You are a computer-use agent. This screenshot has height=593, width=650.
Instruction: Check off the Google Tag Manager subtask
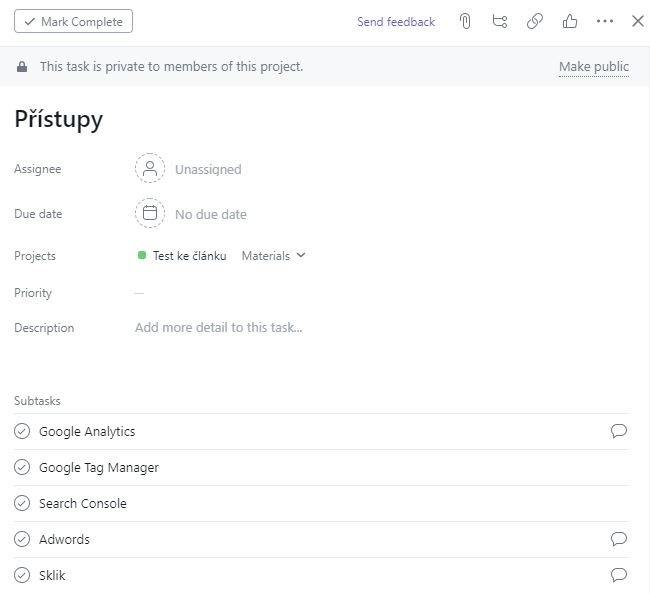click(22, 467)
